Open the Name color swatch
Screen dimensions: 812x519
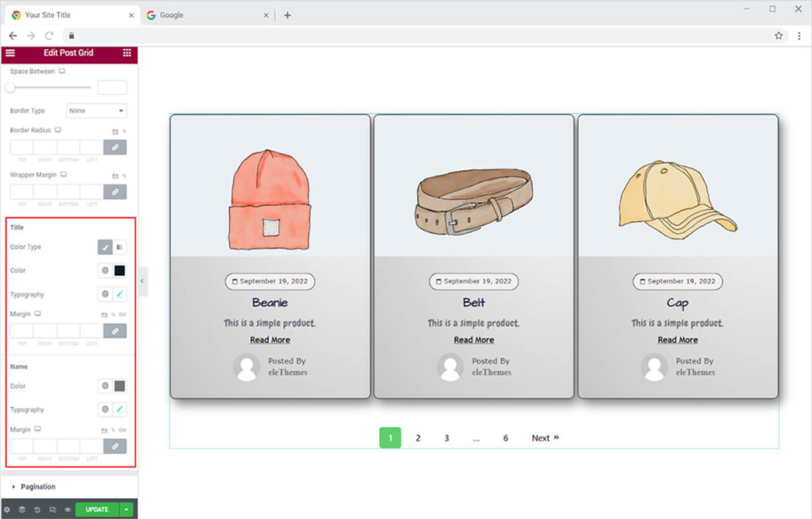pyautogui.click(x=120, y=386)
